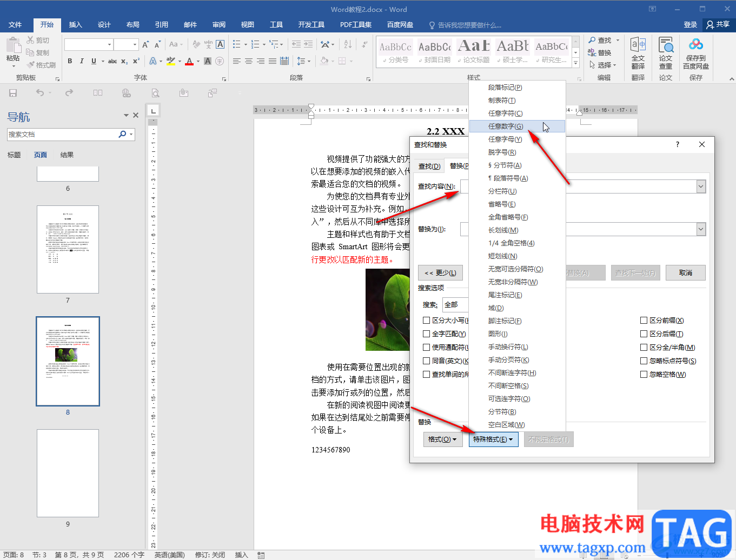Select the page 7 thumbnail
736x560 pixels.
[68, 249]
